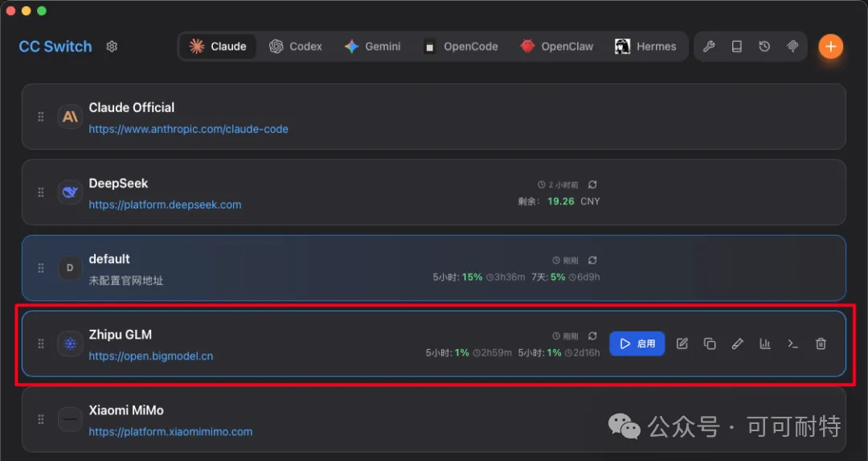Click the 15% five-hour usage value
Image resolution: width=868 pixels, height=461 pixels.
473,277
